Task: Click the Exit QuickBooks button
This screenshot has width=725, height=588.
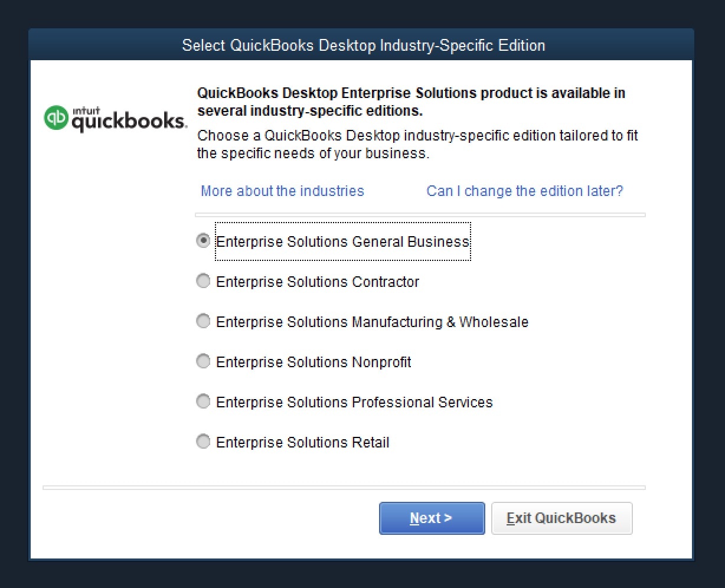Action: [561, 518]
